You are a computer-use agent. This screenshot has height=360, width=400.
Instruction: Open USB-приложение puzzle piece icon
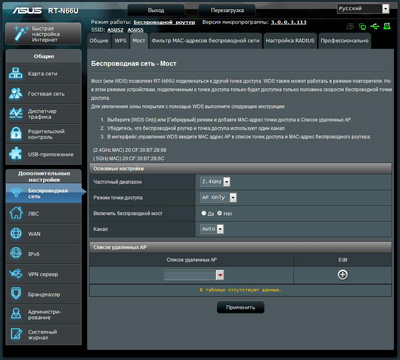[x=16, y=154]
